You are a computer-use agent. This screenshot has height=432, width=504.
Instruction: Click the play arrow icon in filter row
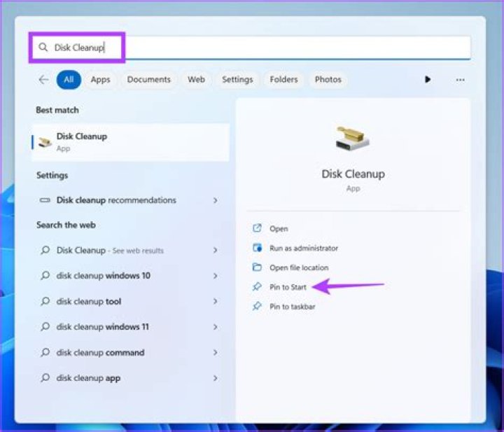coord(428,79)
